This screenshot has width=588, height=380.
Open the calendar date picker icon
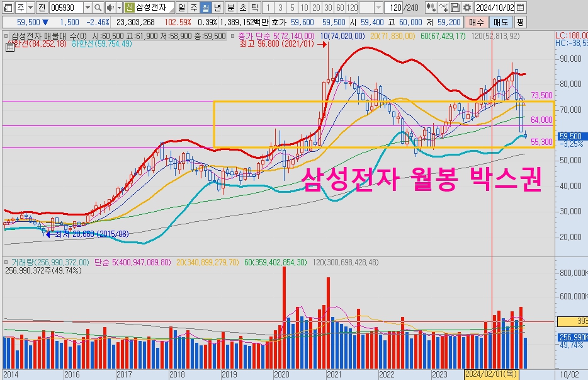[520, 8]
